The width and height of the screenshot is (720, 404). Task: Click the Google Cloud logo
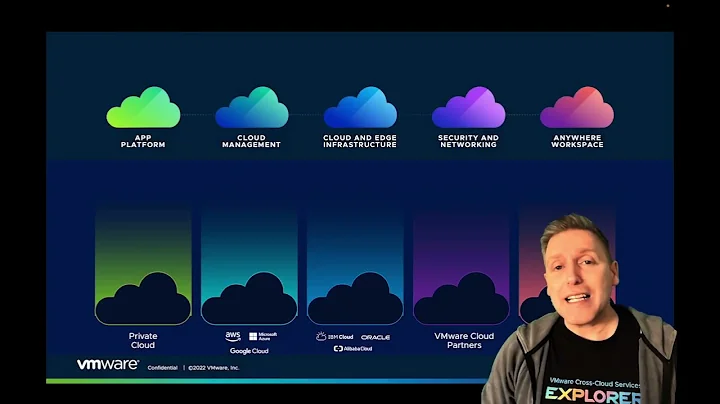click(249, 351)
